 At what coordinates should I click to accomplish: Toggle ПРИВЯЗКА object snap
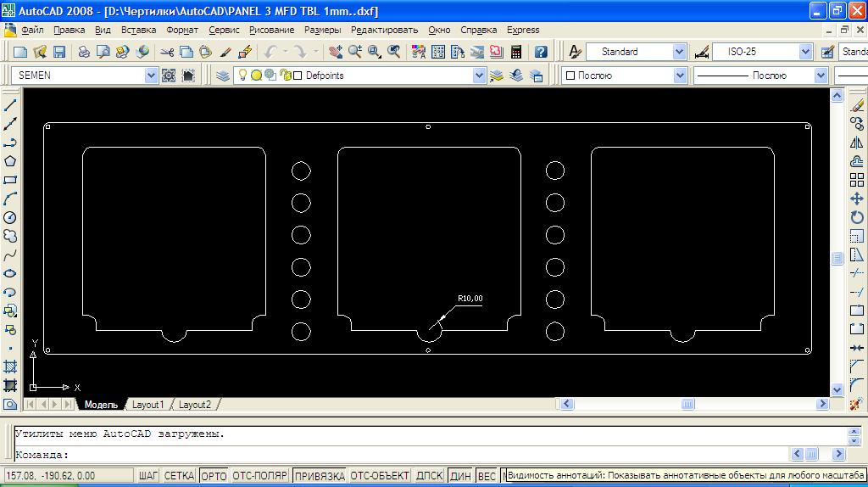tap(320, 475)
